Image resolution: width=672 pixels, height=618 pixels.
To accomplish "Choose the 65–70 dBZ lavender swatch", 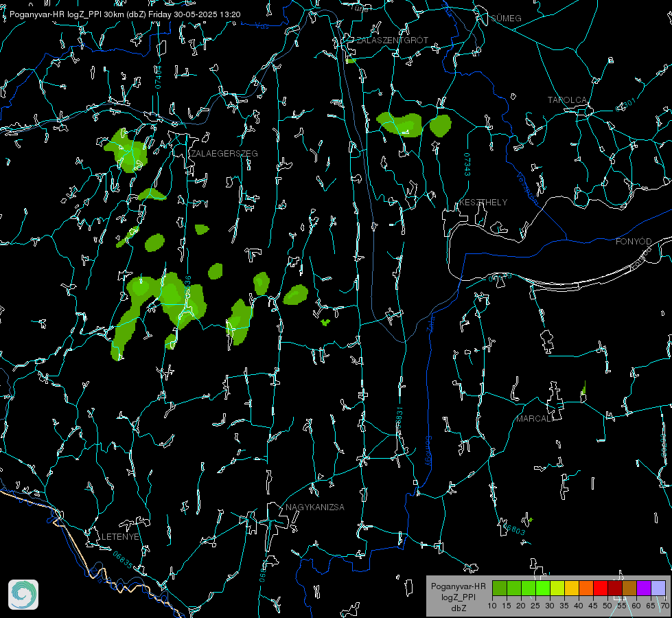I will (658, 588).
